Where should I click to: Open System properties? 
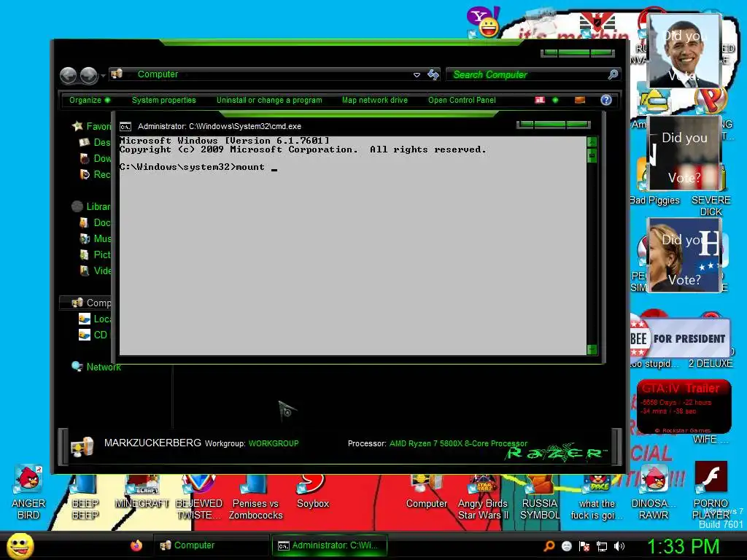pos(164,100)
